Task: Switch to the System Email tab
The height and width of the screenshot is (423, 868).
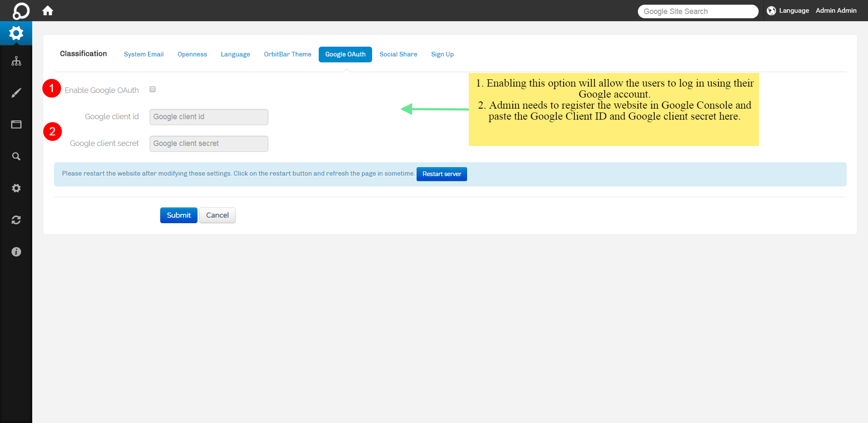Action: pyautogui.click(x=144, y=54)
